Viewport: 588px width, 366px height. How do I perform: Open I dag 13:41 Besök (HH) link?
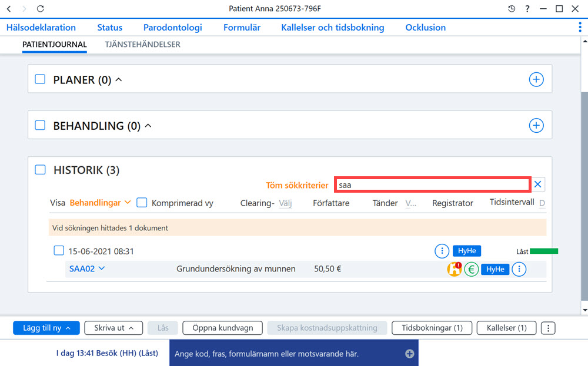107,353
